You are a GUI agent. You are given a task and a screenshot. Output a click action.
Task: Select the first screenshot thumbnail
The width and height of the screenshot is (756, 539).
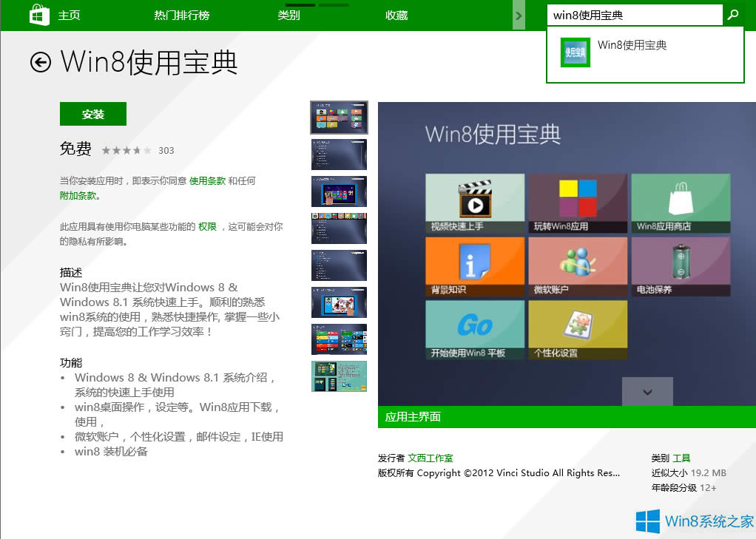click(x=339, y=117)
